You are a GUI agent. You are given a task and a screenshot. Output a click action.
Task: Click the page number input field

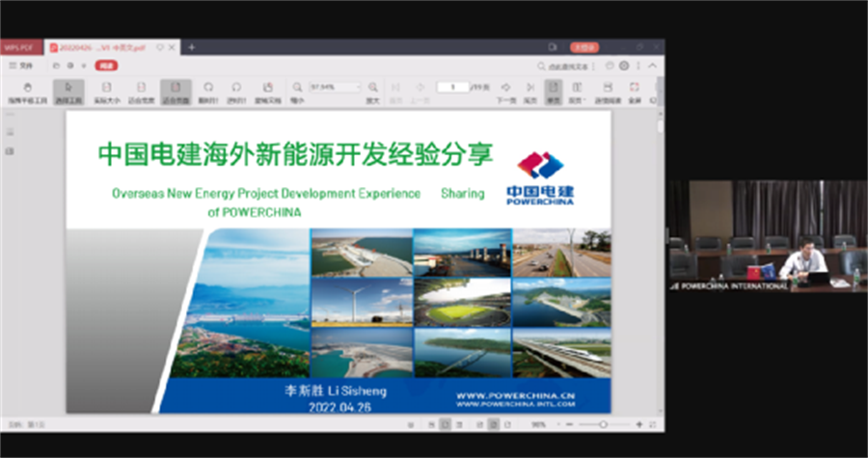[x=453, y=87]
